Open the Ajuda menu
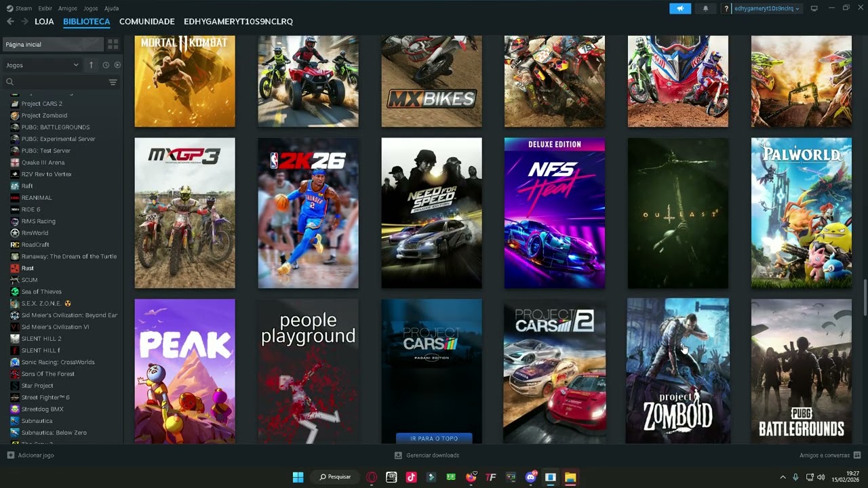Screen dimensions: 868x488 [111, 8]
